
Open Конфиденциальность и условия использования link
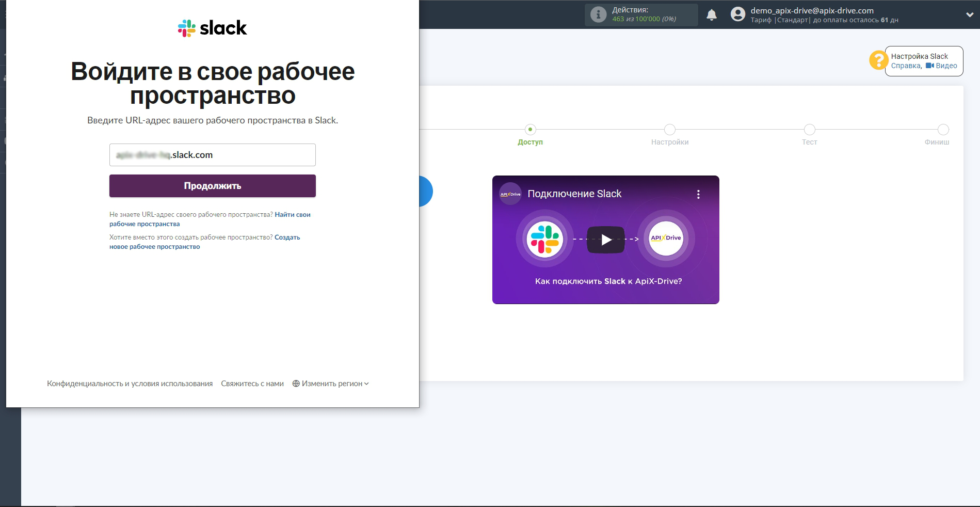tap(130, 384)
